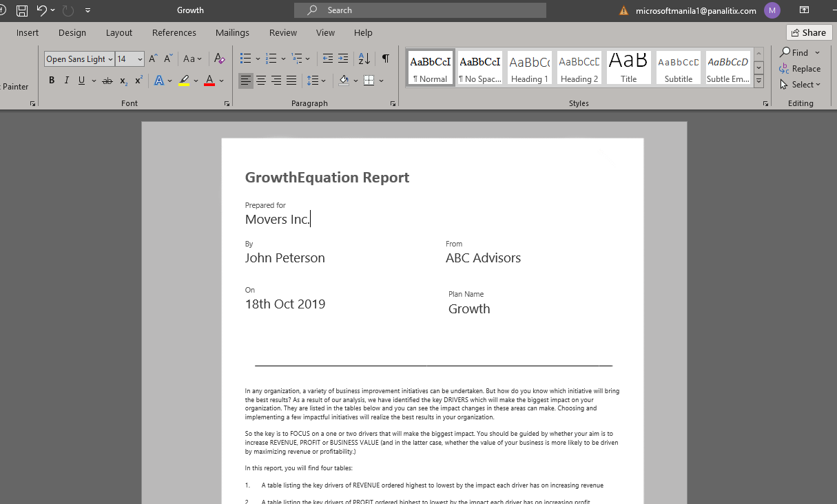Apply subscript formatting
Screen dimensions: 837x504
(124, 81)
